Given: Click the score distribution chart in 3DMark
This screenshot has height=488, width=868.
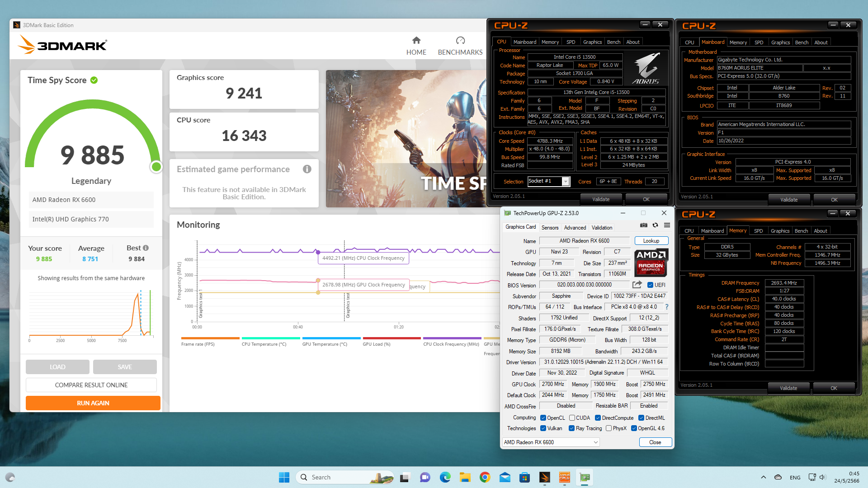Looking at the screenshot, I should 91,315.
